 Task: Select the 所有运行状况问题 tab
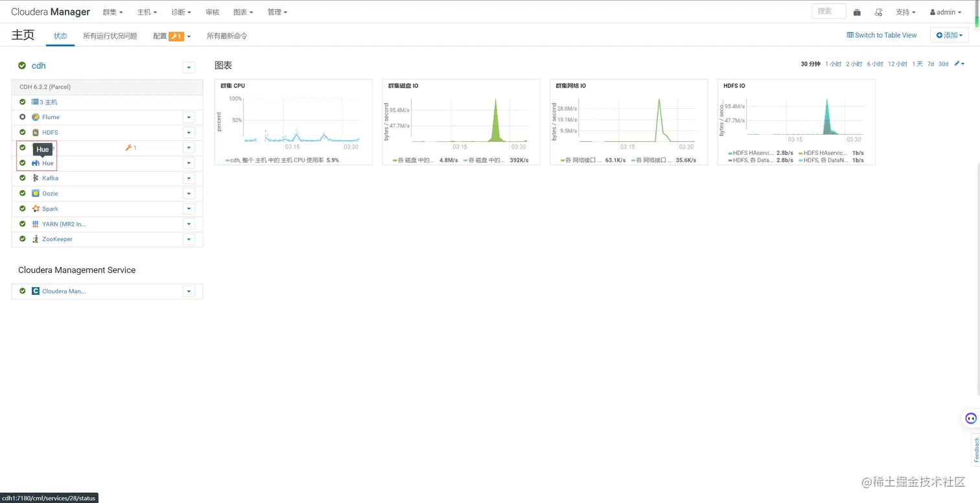[110, 36]
